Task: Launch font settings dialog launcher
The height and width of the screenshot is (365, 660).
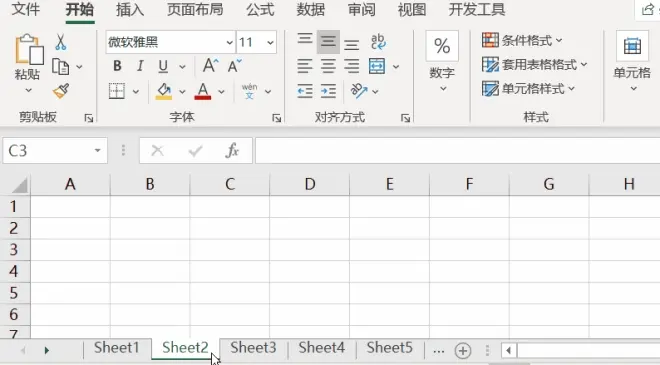Action: (x=276, y=118)
